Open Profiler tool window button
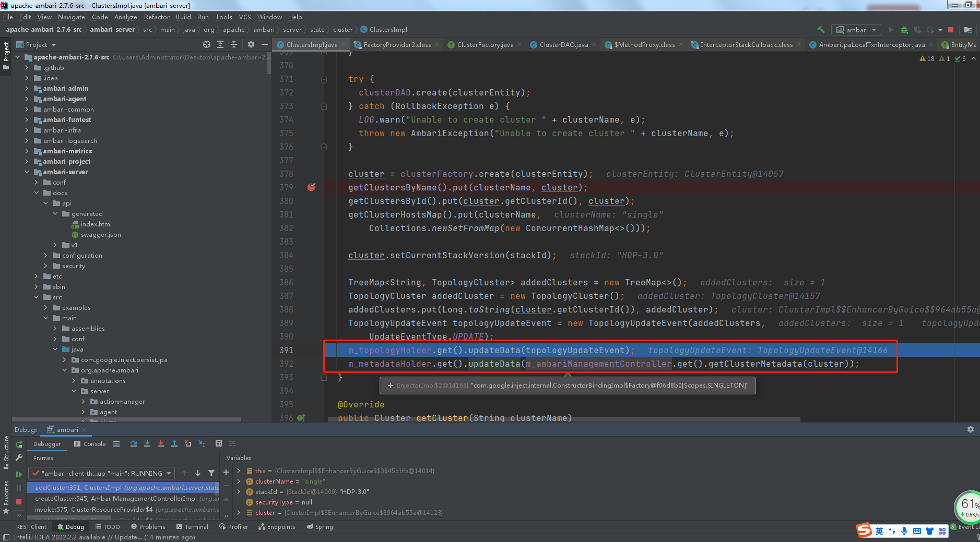Image resolution: width=980 pixels, height=542 pixels. pos(234,527)
